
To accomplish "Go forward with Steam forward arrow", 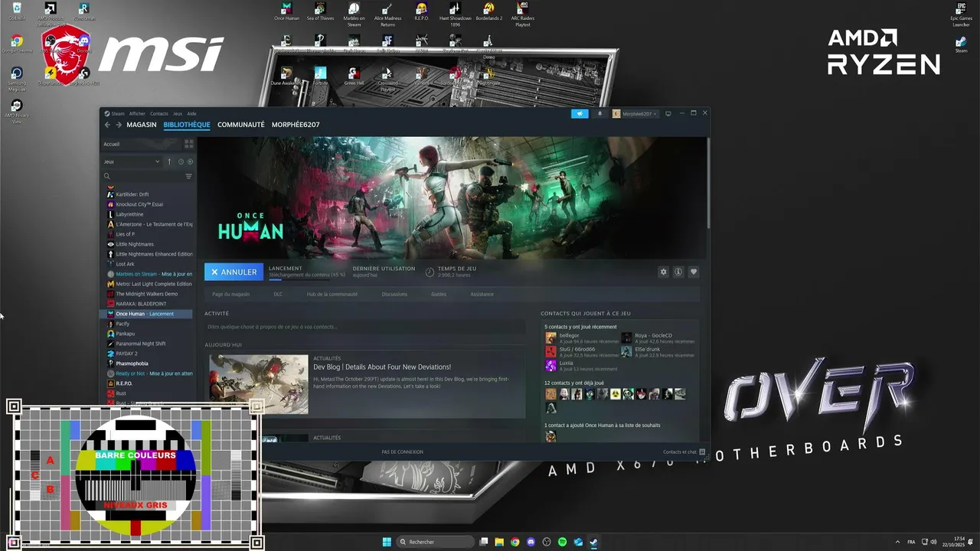I will click(x=118, y=125).
